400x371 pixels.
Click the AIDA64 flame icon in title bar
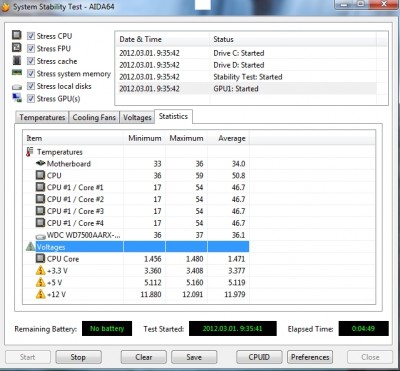(x=5, y=7)
